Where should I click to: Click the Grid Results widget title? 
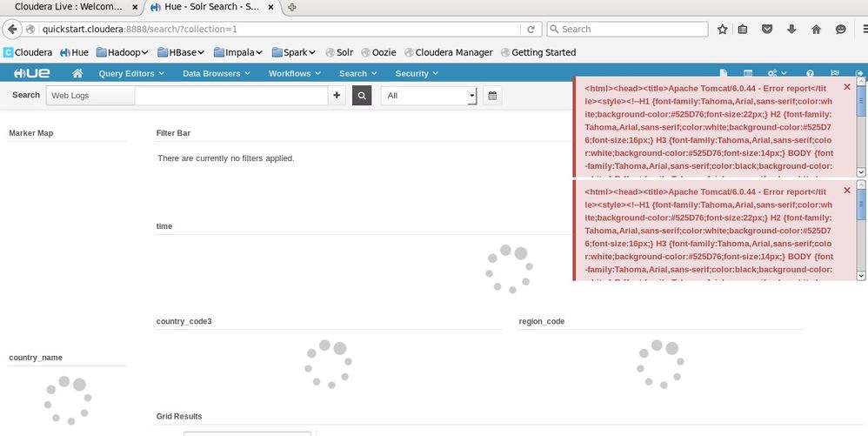[x=179, y=416]
